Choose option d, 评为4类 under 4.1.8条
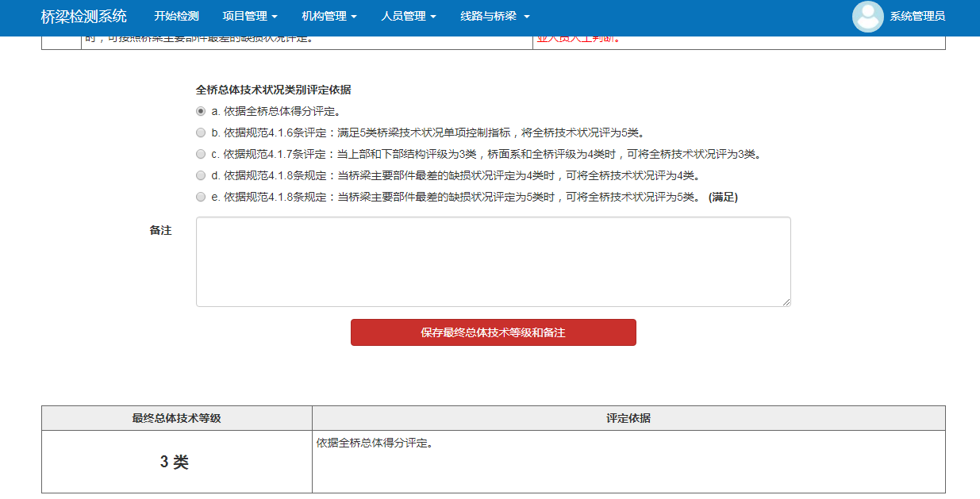Screen dimensions: 980x499 tap(201, 175)
